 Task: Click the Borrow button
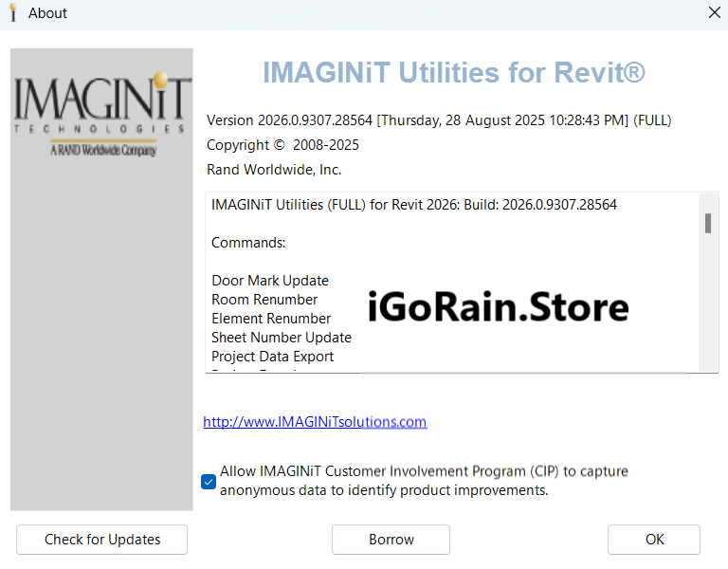click(391, 540)
